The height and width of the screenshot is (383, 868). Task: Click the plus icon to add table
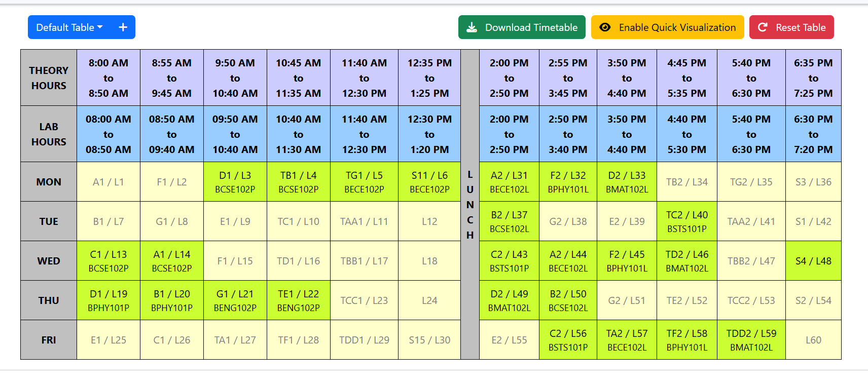coord(123,27)
